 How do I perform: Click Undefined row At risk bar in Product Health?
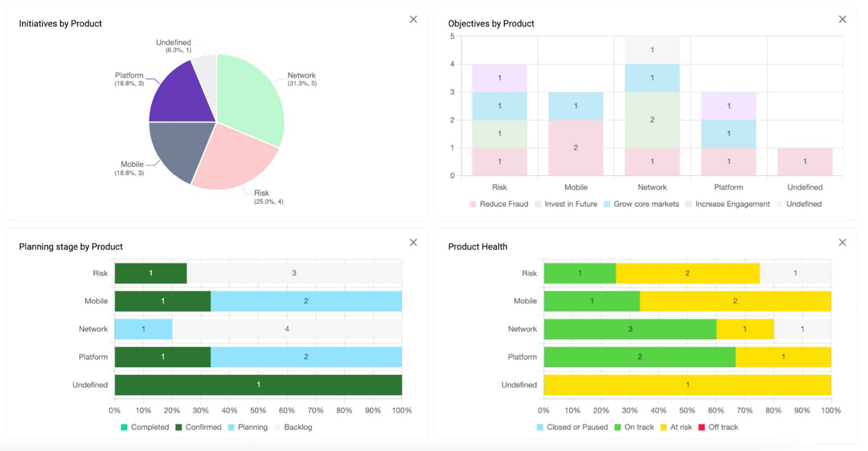pos(688,385)
